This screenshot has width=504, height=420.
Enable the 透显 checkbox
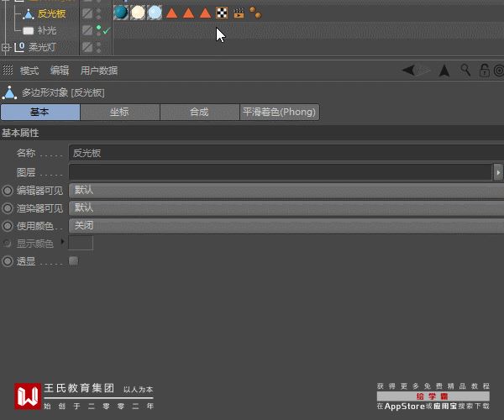pos(74,261)
